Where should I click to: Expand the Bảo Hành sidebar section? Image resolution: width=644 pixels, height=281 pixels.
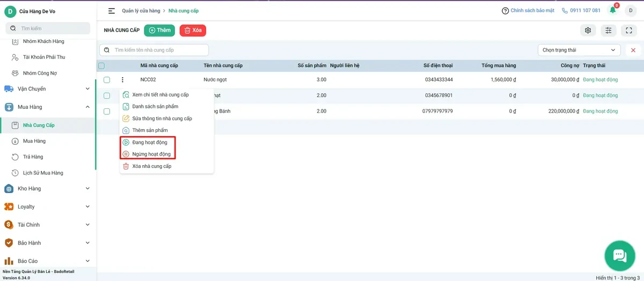point(87,243)
